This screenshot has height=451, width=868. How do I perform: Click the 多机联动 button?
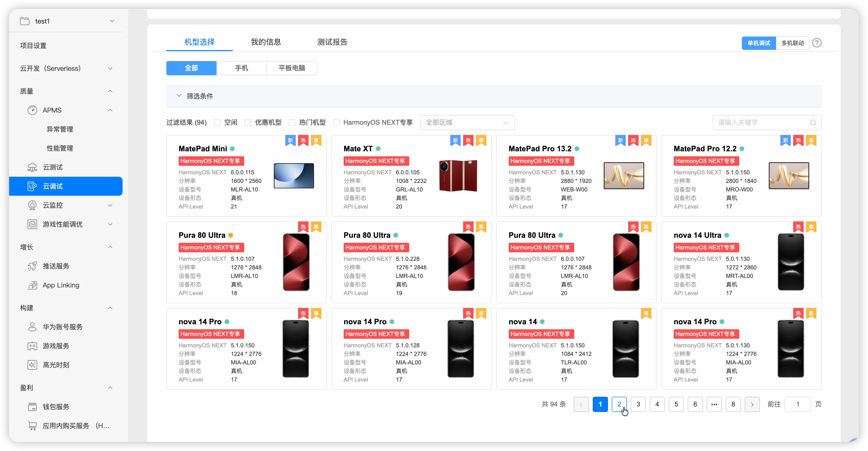point(793,43)
